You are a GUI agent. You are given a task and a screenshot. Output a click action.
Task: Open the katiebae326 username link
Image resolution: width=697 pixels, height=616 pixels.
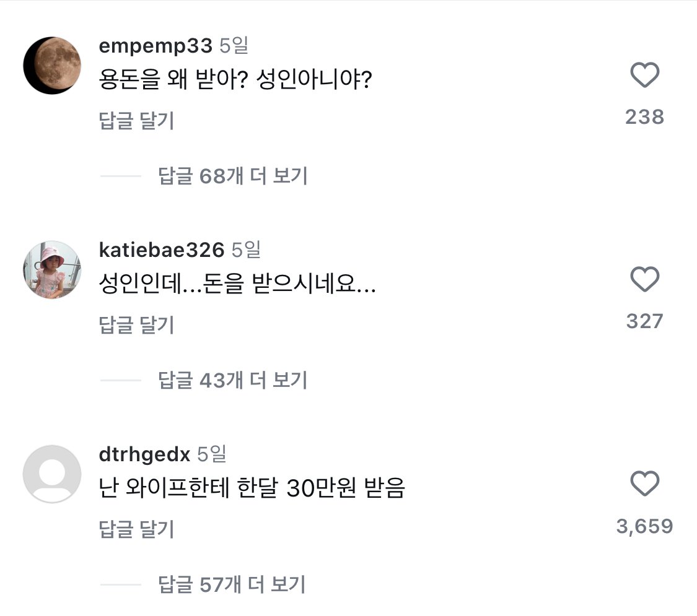coord(161,250)
